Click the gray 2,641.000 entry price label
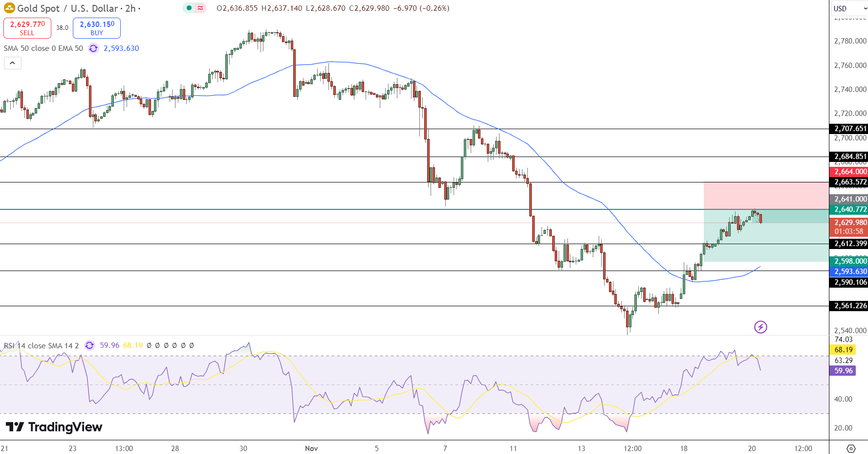The height and width of the screenshot is (454, 868). pos(849,199)
